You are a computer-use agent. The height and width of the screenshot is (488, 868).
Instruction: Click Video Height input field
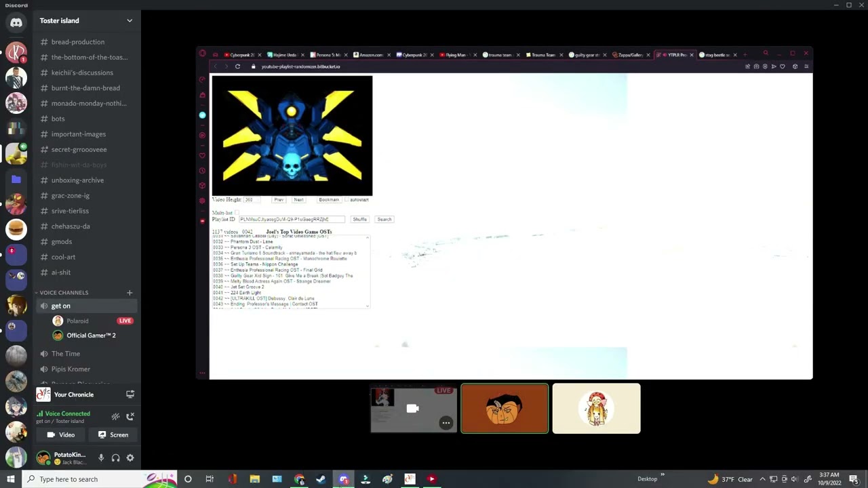[x=252, y=200]
